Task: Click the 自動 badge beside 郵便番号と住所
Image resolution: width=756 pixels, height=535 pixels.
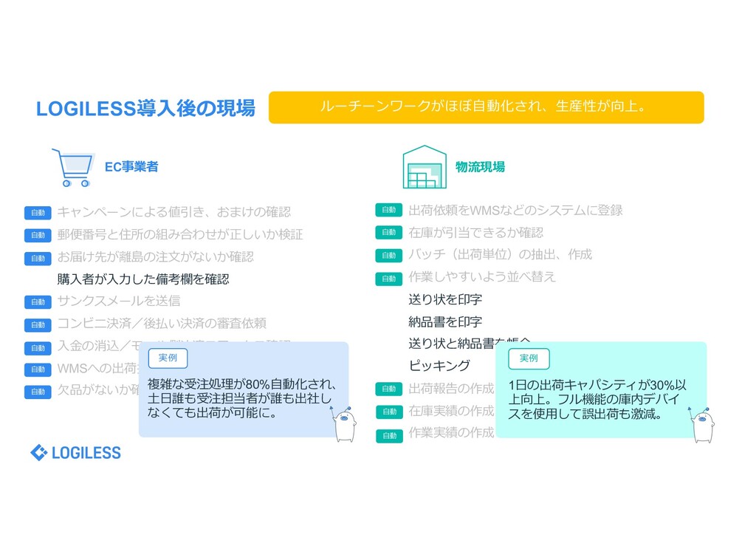Action: [38, 236]
